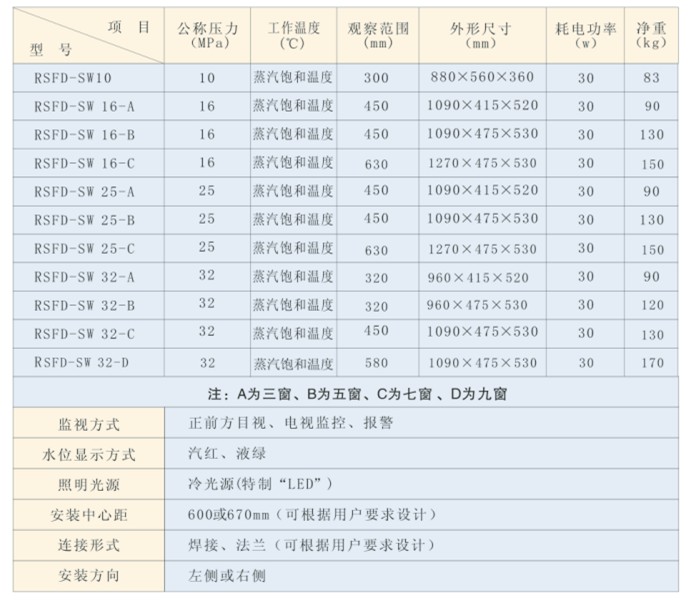Click the 观察范围 (mm) column header
Screen dimensions: 695x601
click(376, 35)
